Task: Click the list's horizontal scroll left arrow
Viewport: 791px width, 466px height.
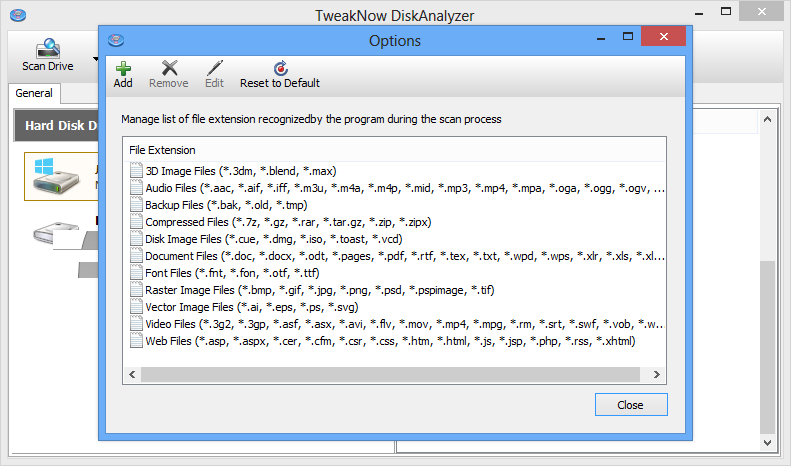Action: [132, 375]
